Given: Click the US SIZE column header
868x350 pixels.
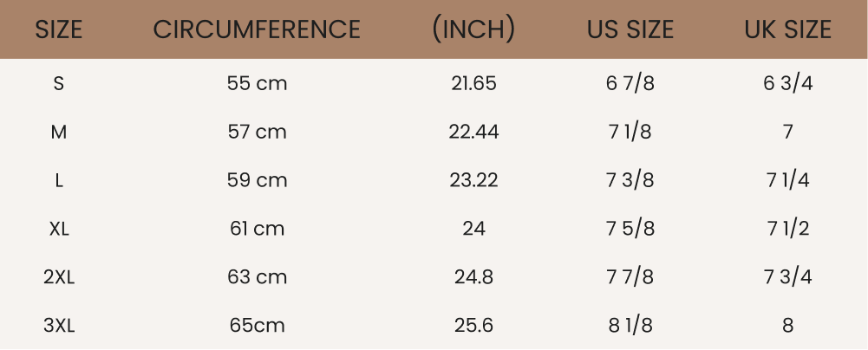Looking at the screenshot, I should tap(630, 29).
